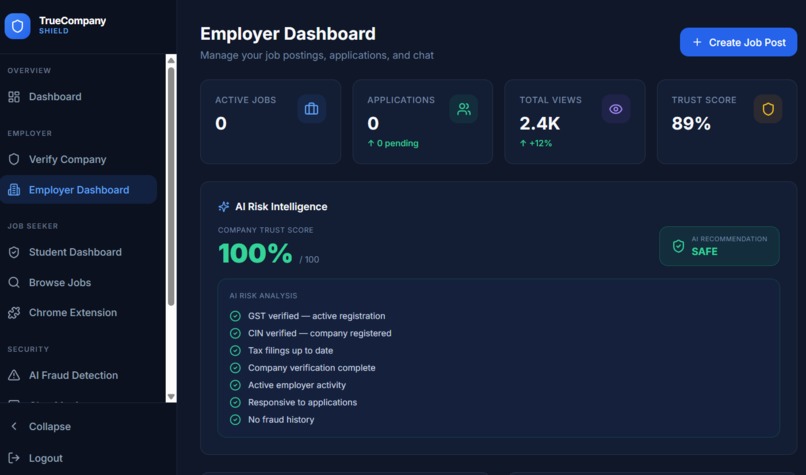Click the sidebar scrollbar up arrow
Screen dimensions: 806x475
[171, 60]
